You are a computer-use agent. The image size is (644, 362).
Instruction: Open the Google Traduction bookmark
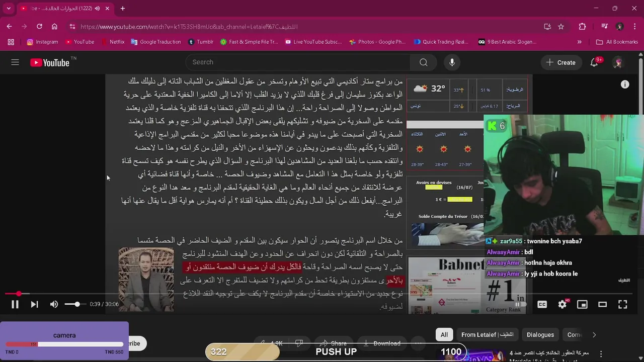(155, 42)
